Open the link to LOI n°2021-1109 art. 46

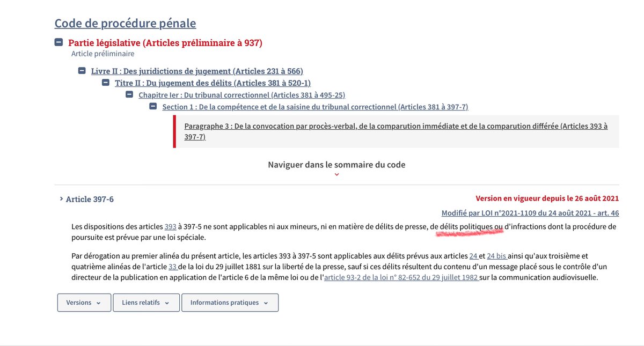coord(531,212)
